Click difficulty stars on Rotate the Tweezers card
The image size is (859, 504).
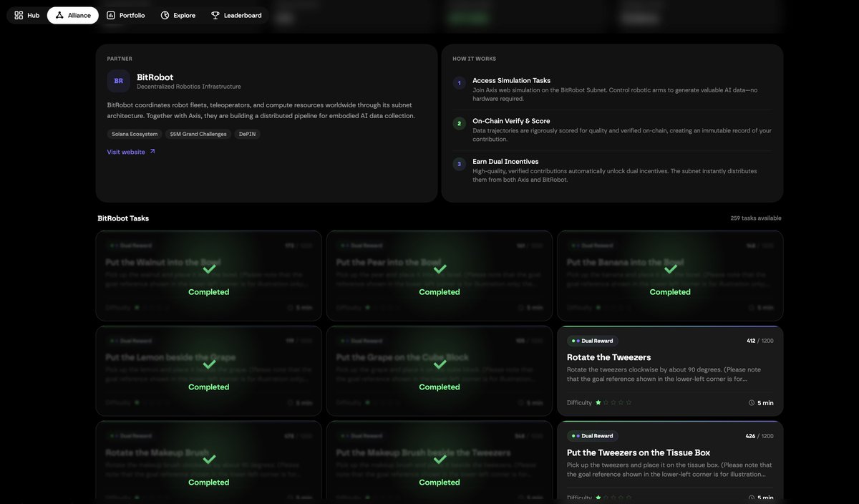click(613, 402)
